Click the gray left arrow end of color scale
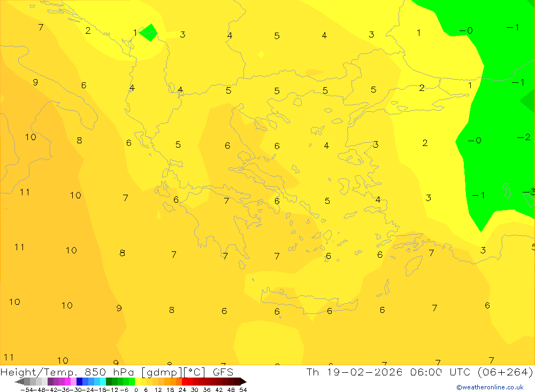 tap(19, 382)
